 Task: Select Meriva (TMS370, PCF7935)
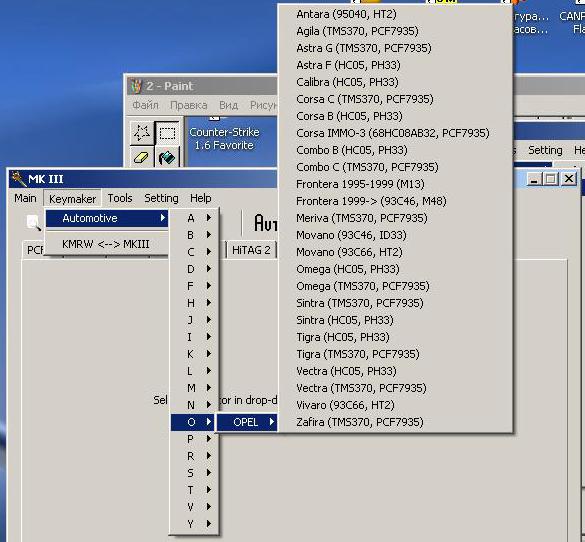coord(395,218)
